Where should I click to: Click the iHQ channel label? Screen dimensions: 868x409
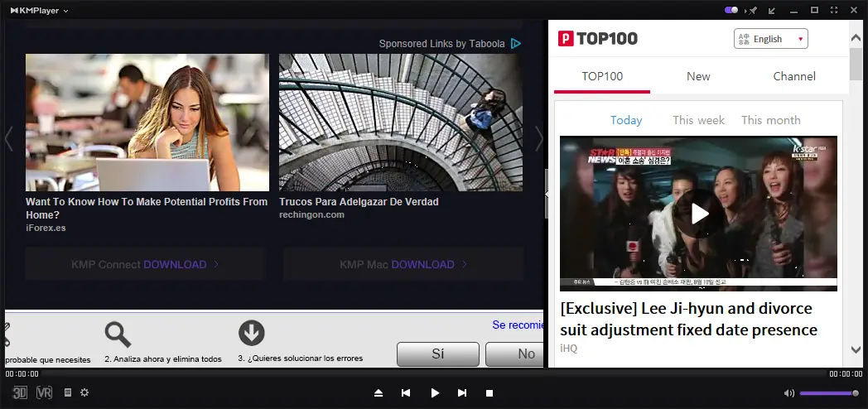click(x=568, y=348)
